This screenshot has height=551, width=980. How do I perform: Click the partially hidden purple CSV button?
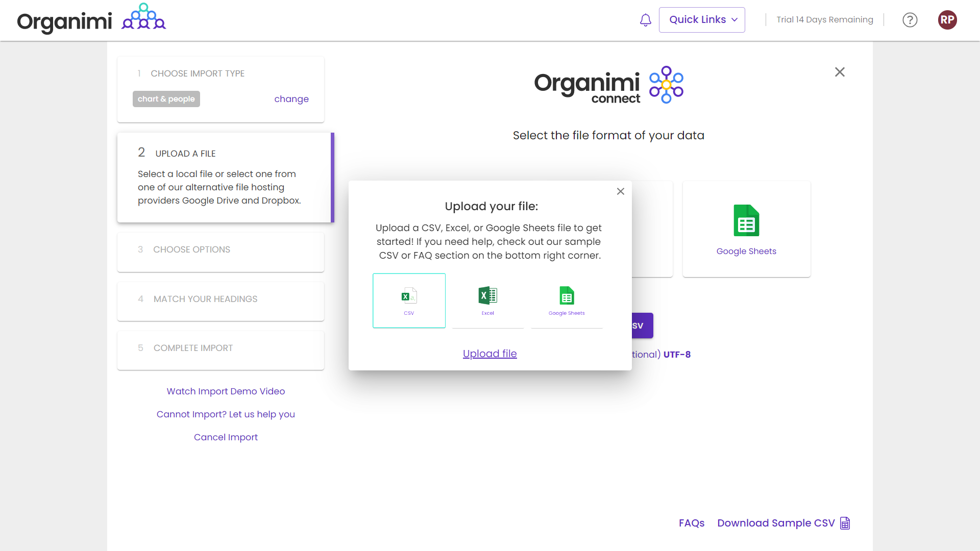(x=642, y=325)
